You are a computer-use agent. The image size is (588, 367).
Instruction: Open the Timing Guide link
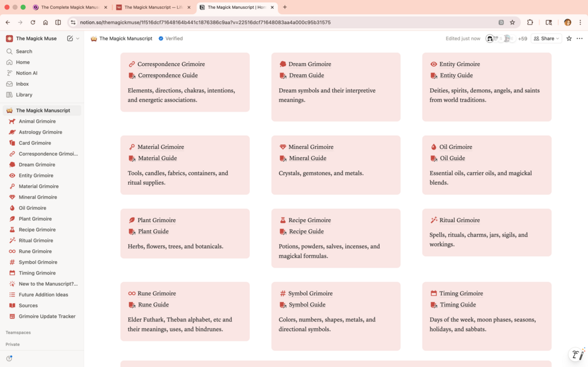(x=458, y=304)
